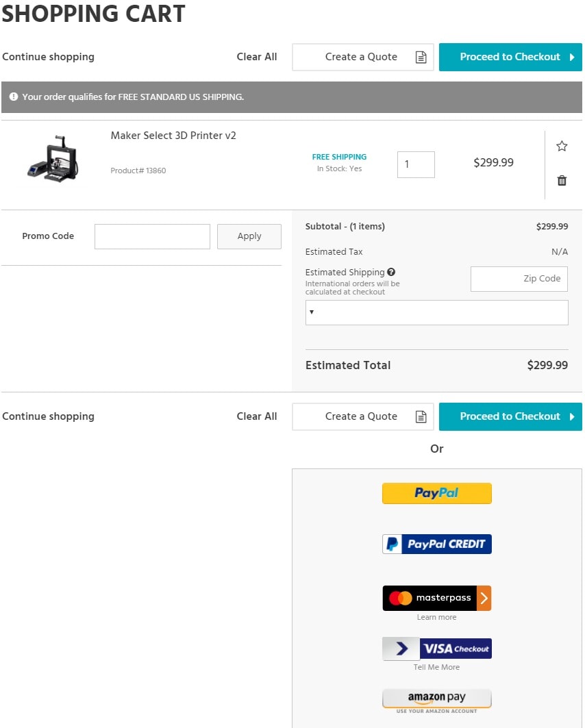Open masterpass Learn more link
Image resolution: width=585 pixels, height=728 pixels.
(x=436, y=617)
